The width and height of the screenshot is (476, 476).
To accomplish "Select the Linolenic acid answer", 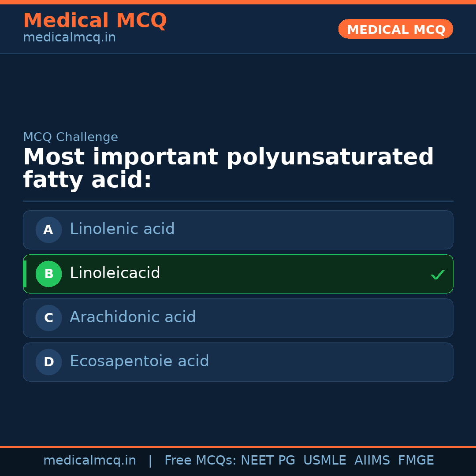I will [122, 229].
